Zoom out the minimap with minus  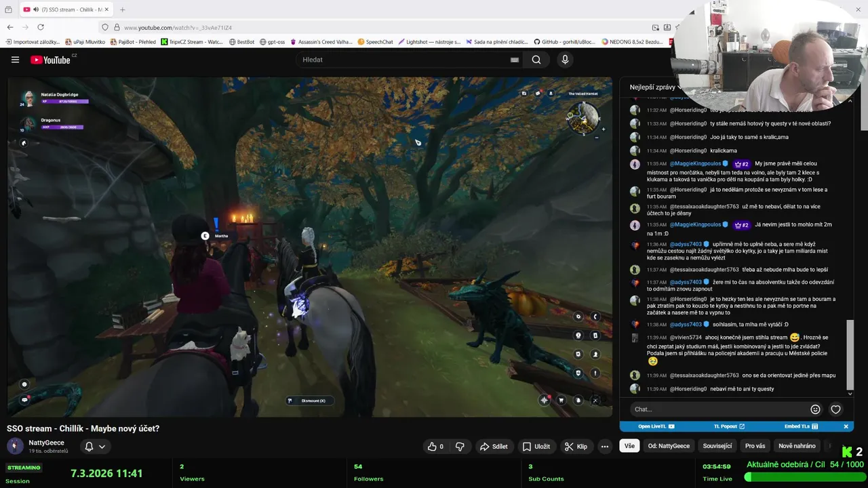[x=597, y=138]
